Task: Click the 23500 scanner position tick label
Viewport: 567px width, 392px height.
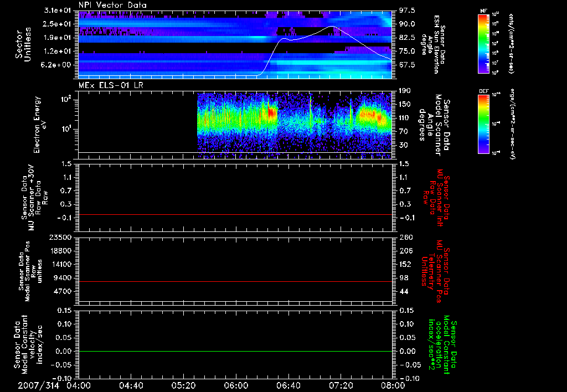Action: pos(61,237)
